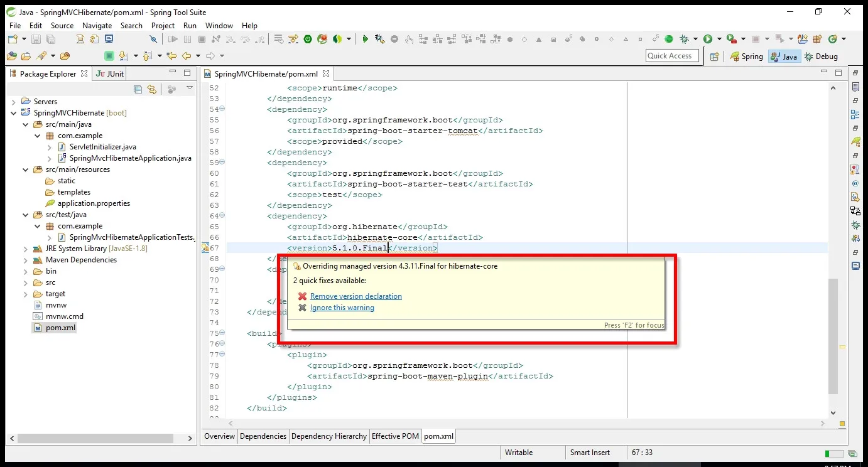Click the Debug bug icon in toolbar

click(x=685, y=39)
